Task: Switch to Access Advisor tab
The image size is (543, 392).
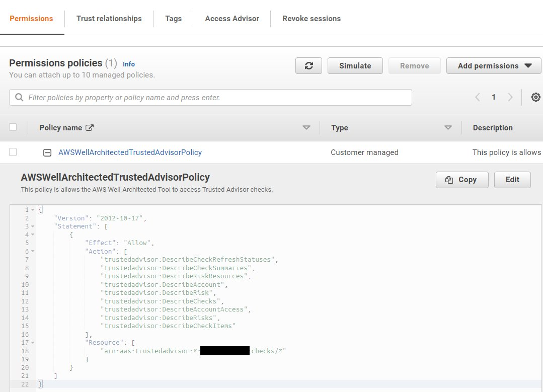Action: click(x=232, y=19)
